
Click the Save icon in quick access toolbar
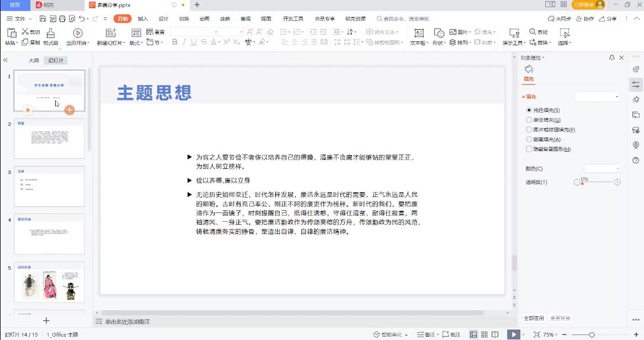click(x=43, y=19)
